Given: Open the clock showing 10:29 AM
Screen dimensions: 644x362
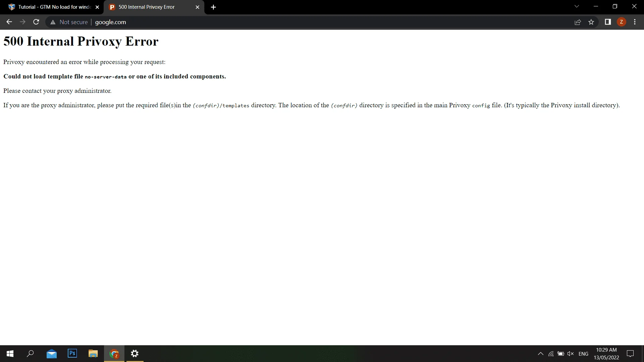Looking at the screenshot, I should 606,354.
